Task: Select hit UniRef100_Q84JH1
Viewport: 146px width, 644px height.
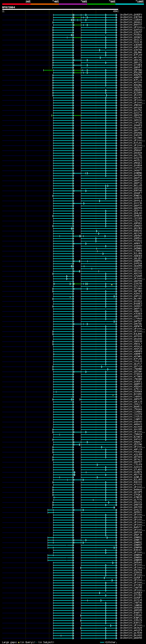Action: coord(131,60)
